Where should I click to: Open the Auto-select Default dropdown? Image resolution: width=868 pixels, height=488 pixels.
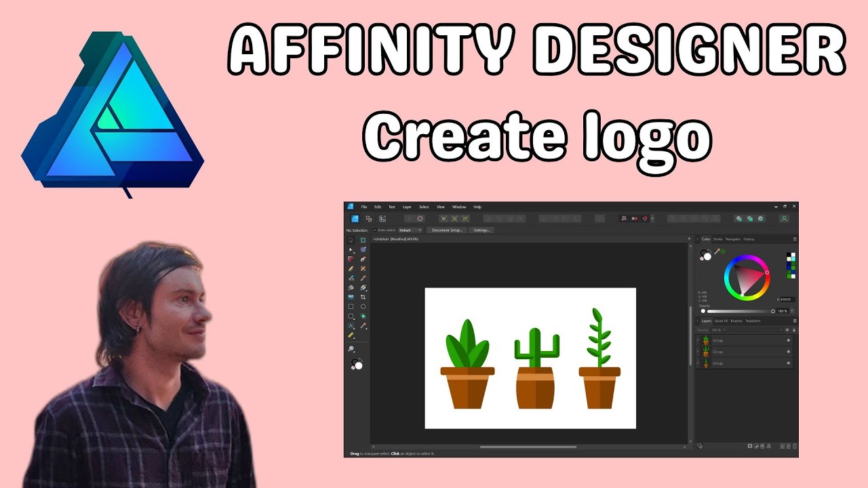410,230
